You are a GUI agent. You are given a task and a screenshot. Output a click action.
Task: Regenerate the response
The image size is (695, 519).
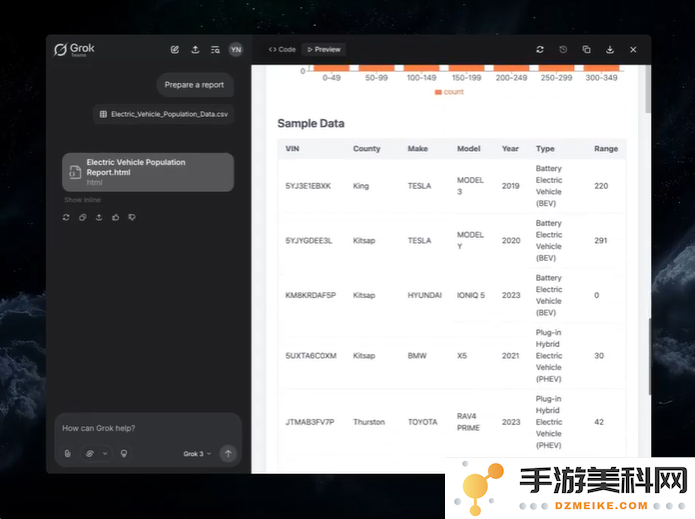tap(66, 217)
